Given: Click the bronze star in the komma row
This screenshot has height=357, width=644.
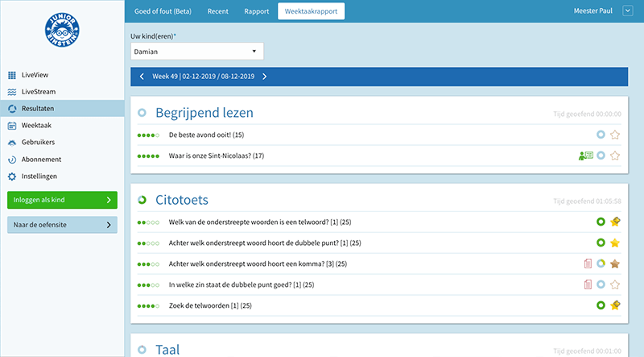Looking at the screenshot, I should [615, 264].
